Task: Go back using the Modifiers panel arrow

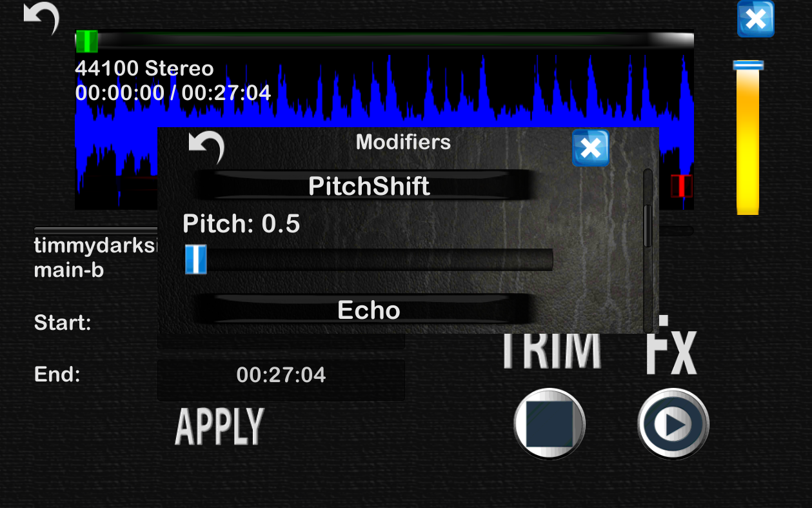Action: point(206,147)
